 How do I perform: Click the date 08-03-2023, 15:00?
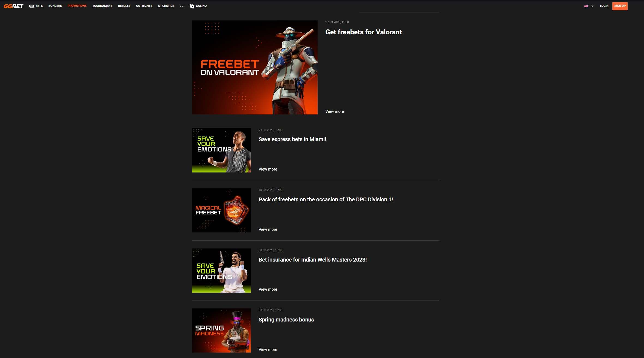270,250
